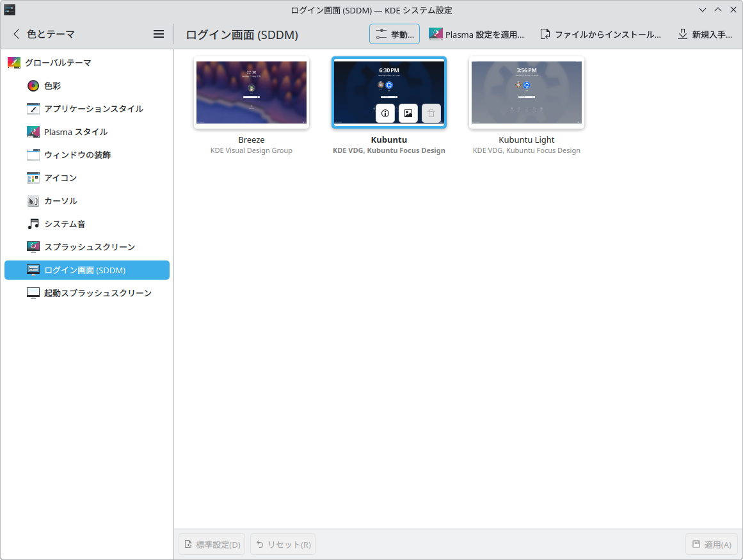Screen dimensions: 743x560
Task: Click the system settings app icon in titlebar
Action: [x=10, y=10]
